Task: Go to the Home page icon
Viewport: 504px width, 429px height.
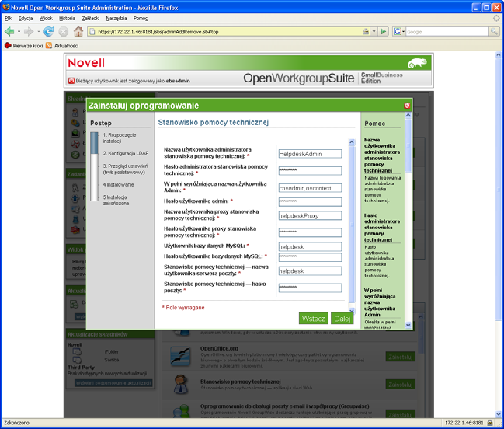Action: [78, 32]
